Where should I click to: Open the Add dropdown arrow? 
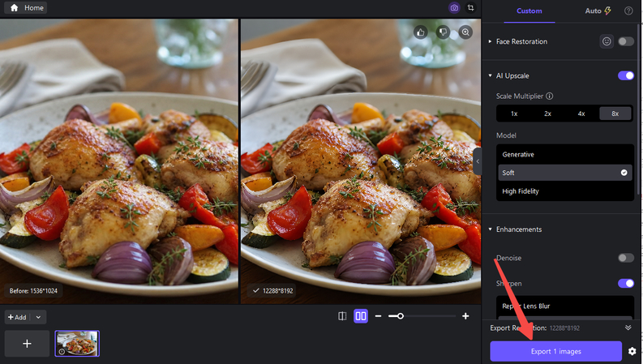point(38,317)
